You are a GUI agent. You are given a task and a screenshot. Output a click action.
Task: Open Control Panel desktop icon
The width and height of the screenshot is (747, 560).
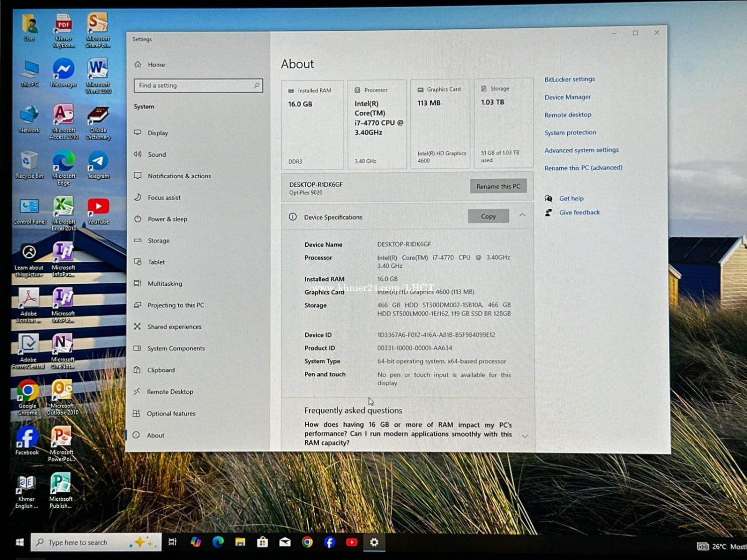point(29,208)
